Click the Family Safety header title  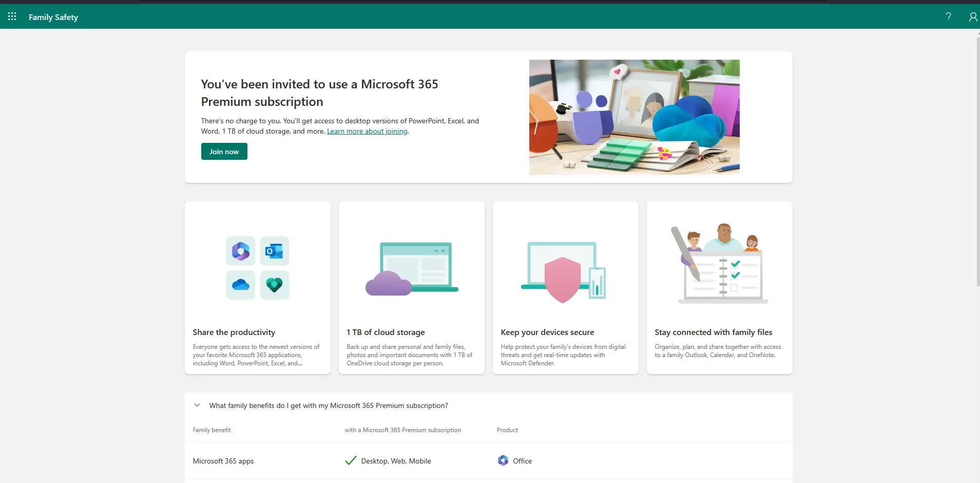(53, 17)
